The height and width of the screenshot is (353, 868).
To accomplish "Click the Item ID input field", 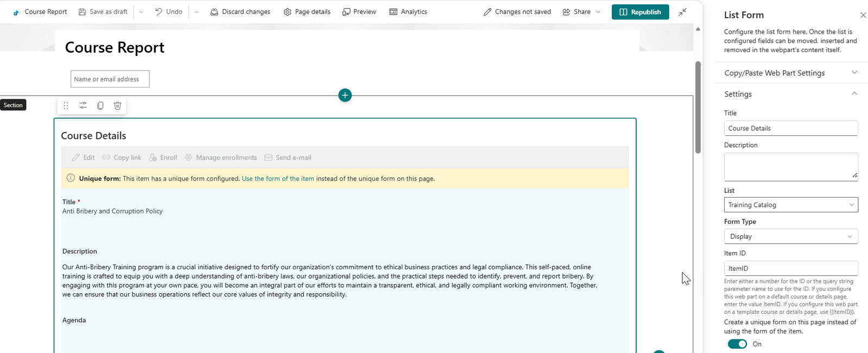I will point(791,268).
